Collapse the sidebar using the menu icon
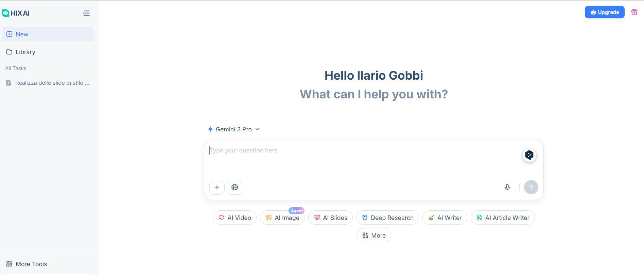Screen dimensions: 644x275 click(86, 13)
